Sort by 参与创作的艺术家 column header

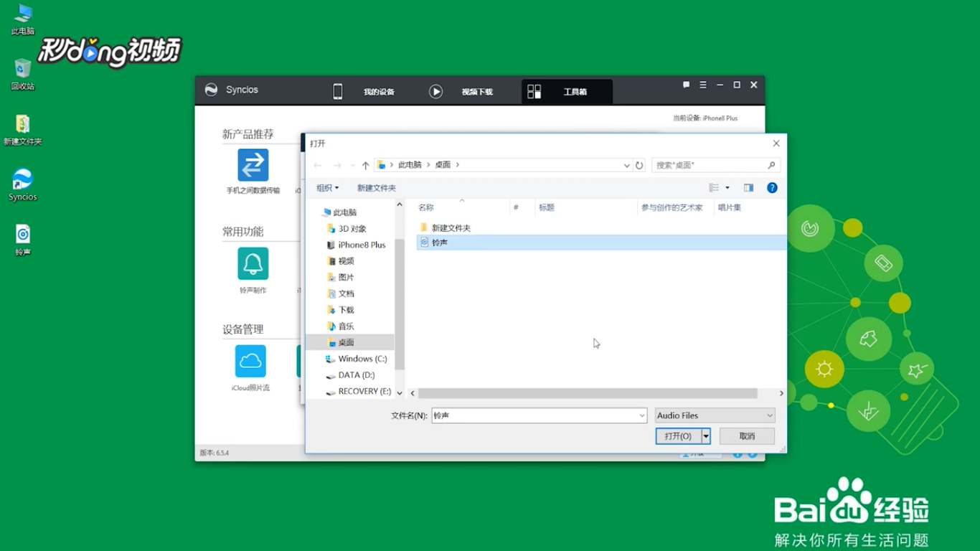tap(677, 207)
